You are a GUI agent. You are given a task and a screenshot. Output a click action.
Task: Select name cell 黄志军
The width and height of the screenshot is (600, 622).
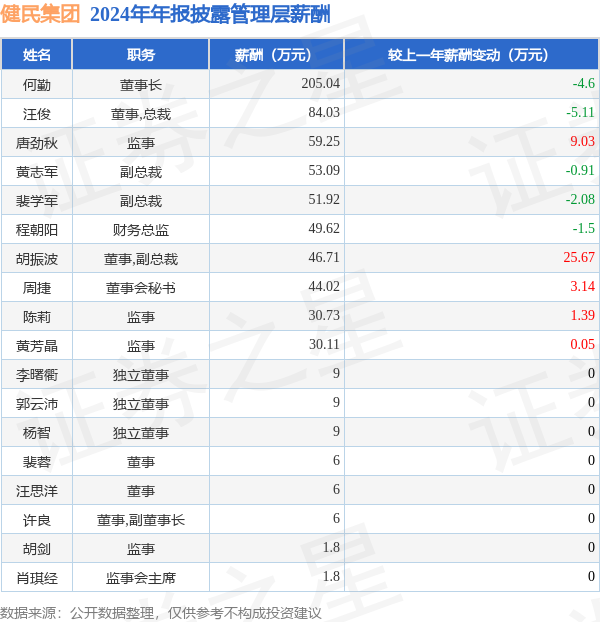[x=36, y=172]
